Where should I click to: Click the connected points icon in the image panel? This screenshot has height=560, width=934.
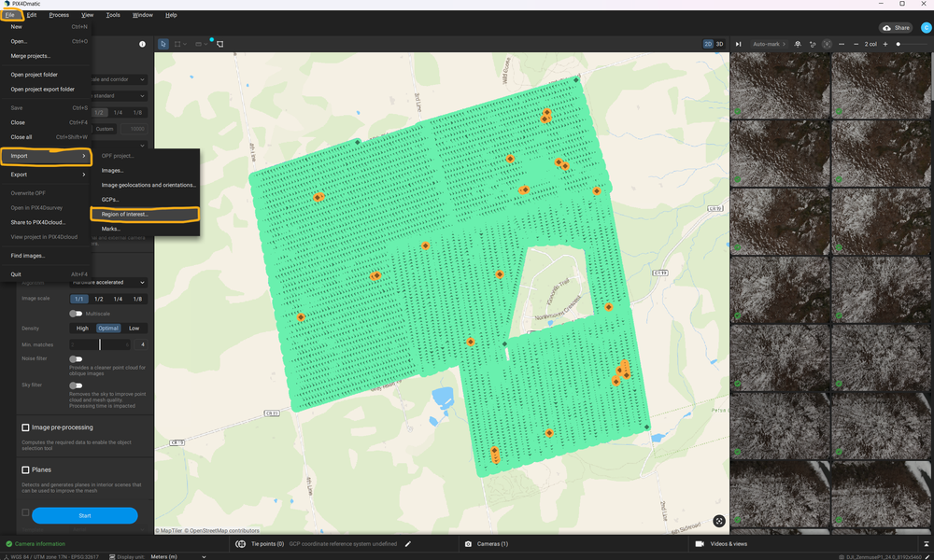pyautogui.click(x=813, y=44)
